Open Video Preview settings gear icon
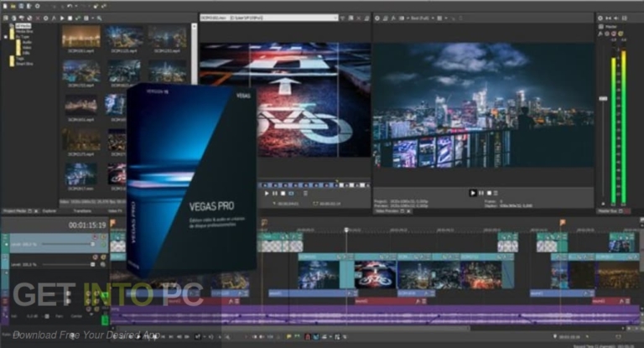This screenshot has width=644, height=348. [377, 18]
